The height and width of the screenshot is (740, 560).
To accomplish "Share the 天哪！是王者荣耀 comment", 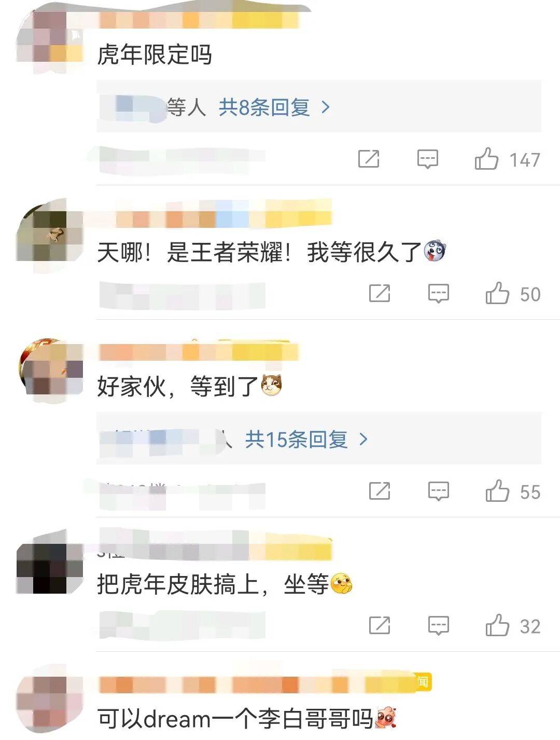I will point(380,293).
